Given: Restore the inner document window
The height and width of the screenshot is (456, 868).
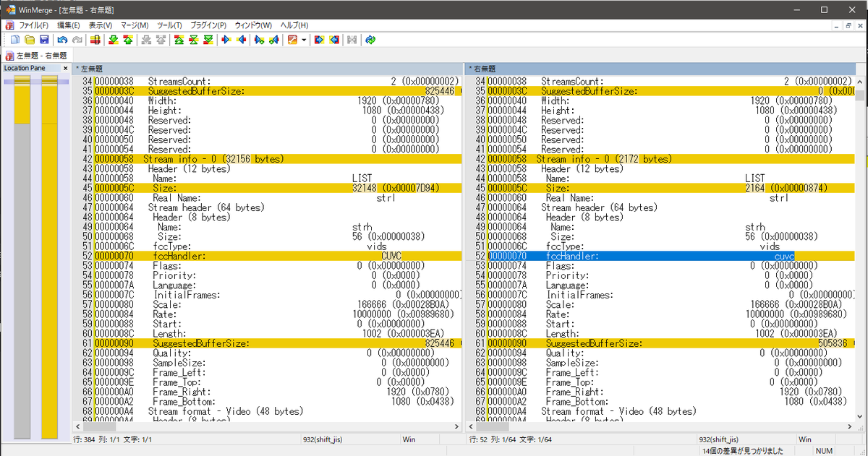Looking at the screenshot, I should [x=848, y=25].
